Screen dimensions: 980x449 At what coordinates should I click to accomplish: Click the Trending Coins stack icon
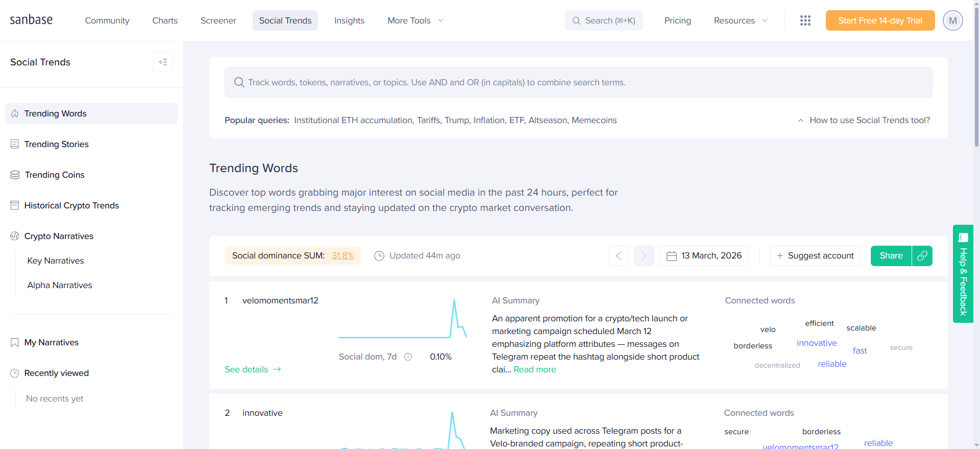click(x=15, y=175)
